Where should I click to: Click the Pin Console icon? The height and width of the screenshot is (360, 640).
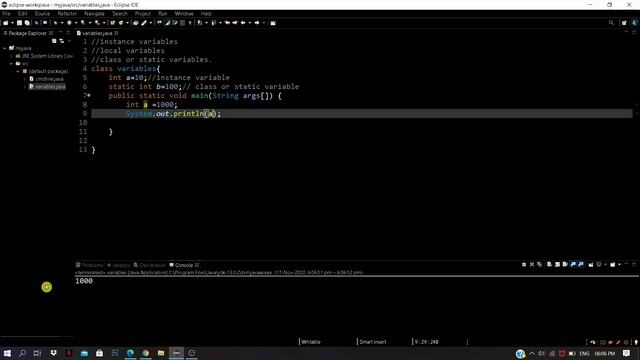click(x=591, y=264)
